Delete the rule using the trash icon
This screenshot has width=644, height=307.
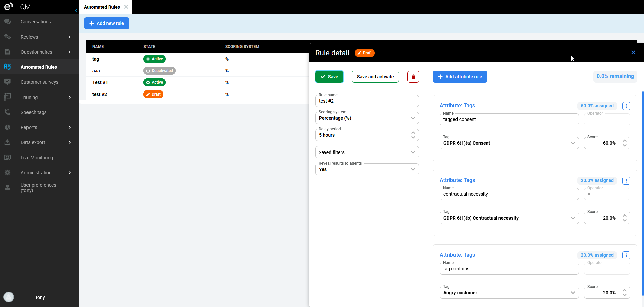click(413, 77)
